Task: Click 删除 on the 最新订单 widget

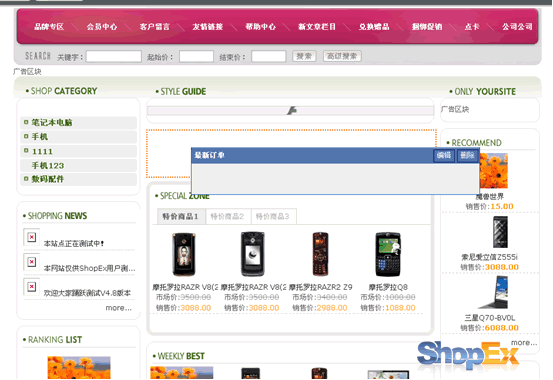Action: (467, 155)
